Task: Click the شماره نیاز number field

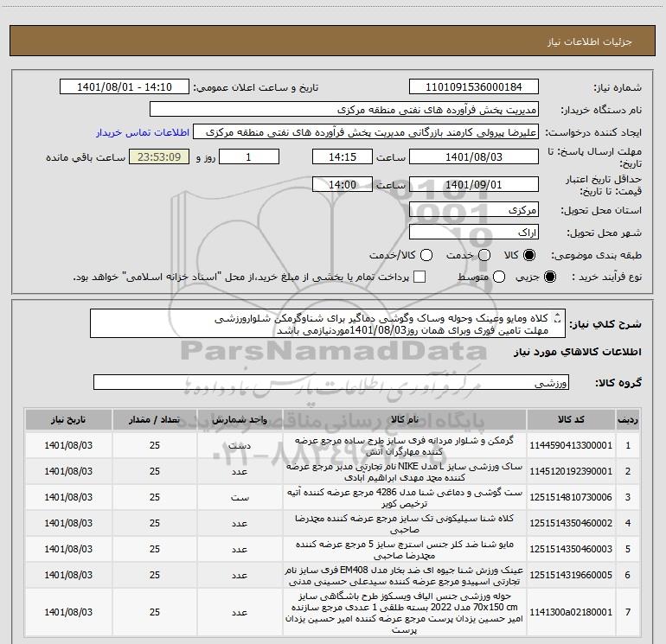Action: (472, 88)
